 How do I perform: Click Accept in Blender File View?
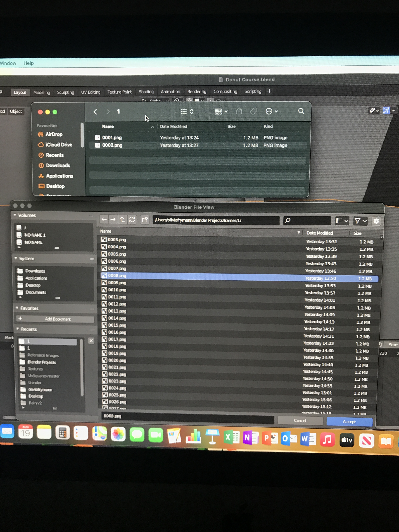pos(349,422)
